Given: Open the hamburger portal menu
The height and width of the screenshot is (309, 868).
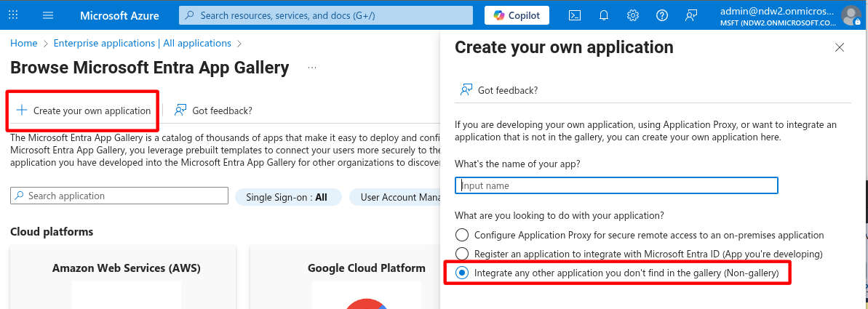Looking at the screenshot, I should [48, 15].
